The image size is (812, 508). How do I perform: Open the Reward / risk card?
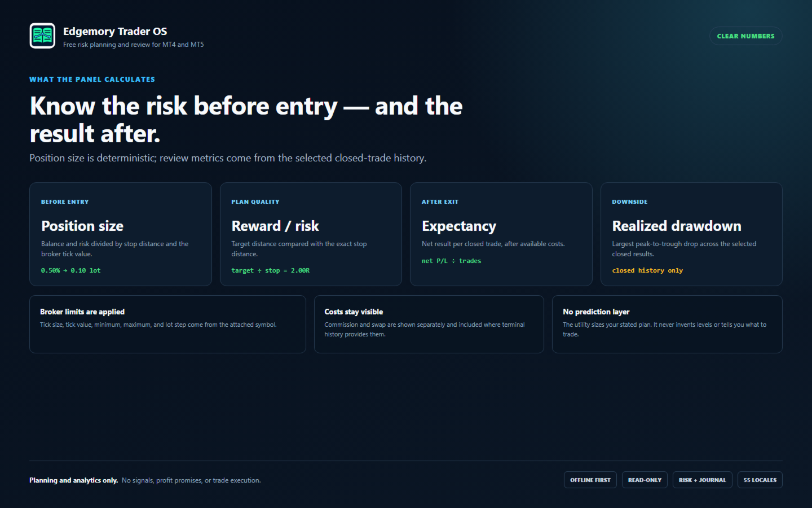coord(311,234)
